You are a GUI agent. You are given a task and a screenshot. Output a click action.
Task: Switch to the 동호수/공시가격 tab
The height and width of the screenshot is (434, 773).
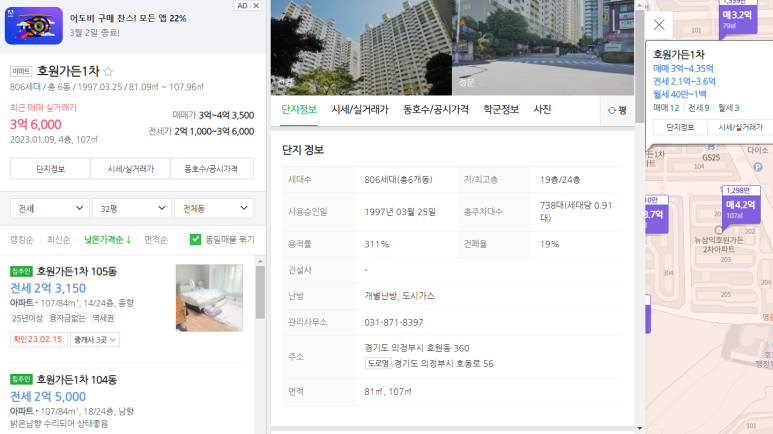pyautogui.click(x=436, y=109)
